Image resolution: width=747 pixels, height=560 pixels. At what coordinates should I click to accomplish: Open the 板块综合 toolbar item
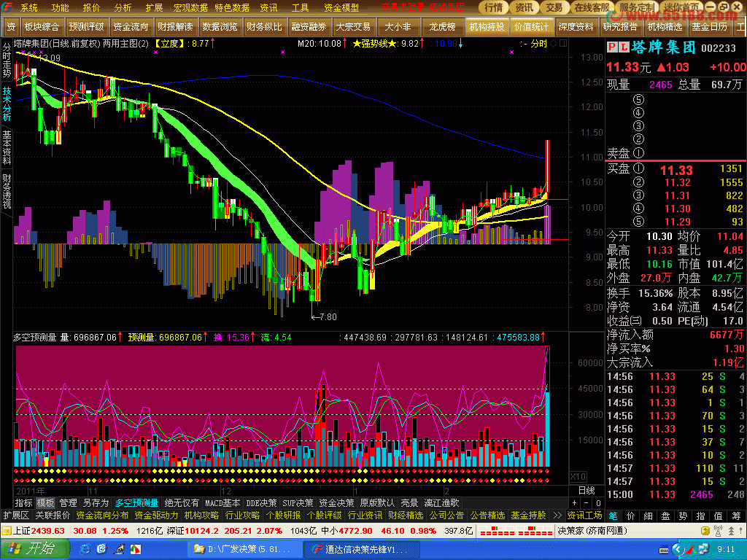pyautogui.click(x=42, y=27)
